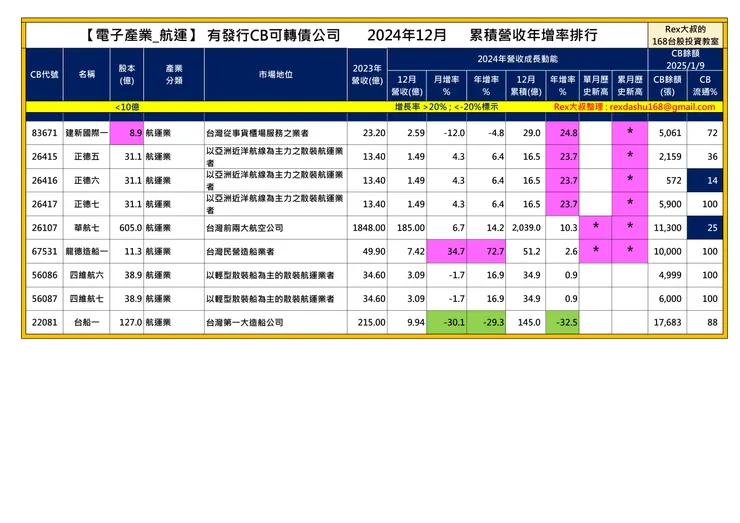Image resolution: width=740 pixels, height=523 pixels.
Task: Select the green -30.1 monthly growth cell
Action: coord(446,322)
